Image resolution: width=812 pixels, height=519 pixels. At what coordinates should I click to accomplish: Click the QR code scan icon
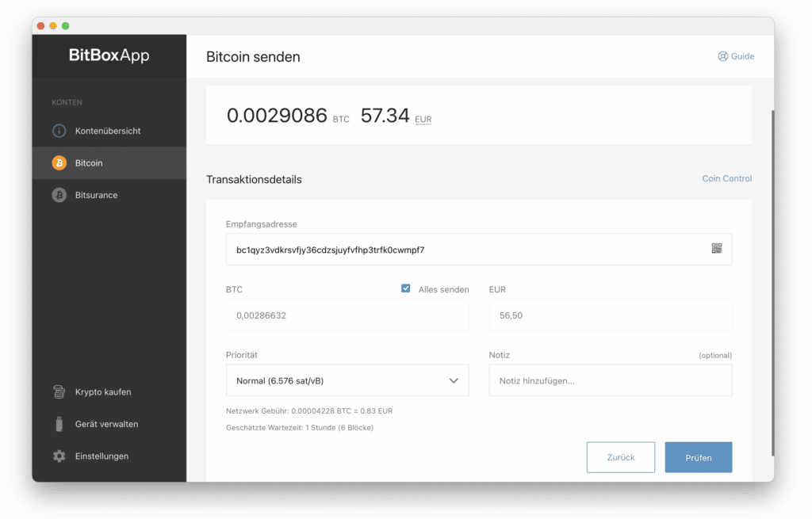pos(716,249)
